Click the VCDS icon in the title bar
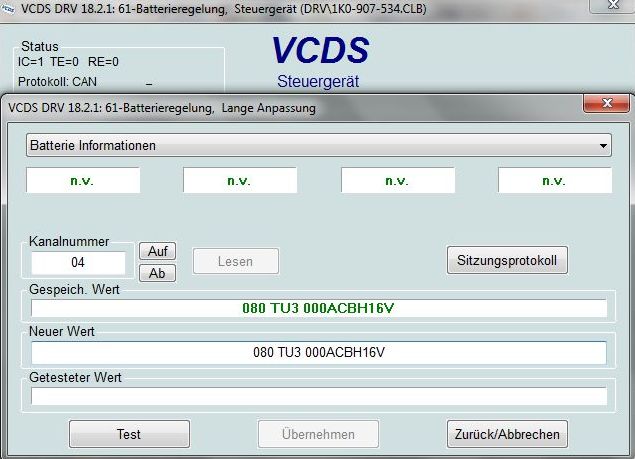635x459 pixels. [8, 9]
